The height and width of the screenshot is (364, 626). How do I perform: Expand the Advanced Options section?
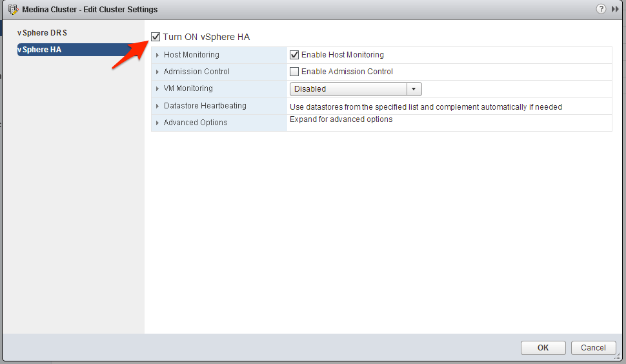click(x=157, y=123)
